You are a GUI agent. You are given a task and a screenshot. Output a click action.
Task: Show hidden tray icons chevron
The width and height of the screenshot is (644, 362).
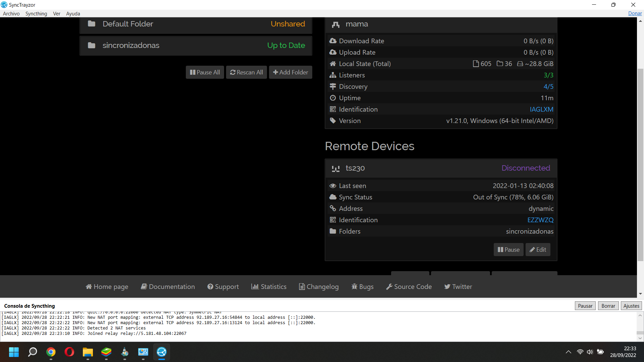pyautogui.click(x=568, y=352)
